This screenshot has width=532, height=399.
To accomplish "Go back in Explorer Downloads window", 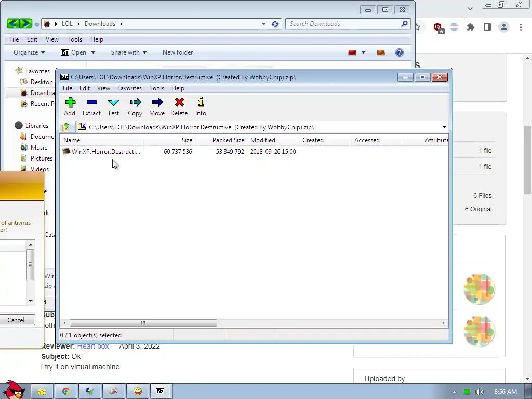I will tap(13, 23).
